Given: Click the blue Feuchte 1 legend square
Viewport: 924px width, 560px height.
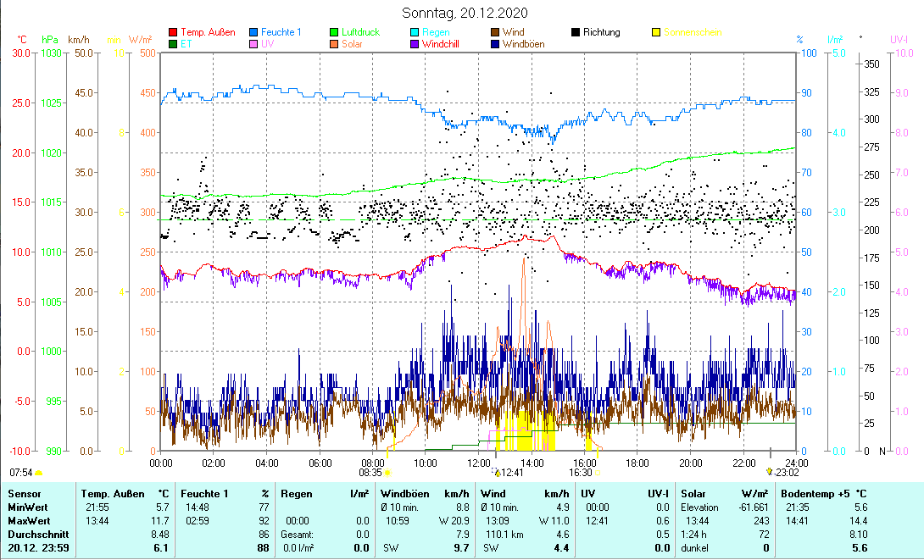Looking at the screenshot, I should (x=253, y=33).
